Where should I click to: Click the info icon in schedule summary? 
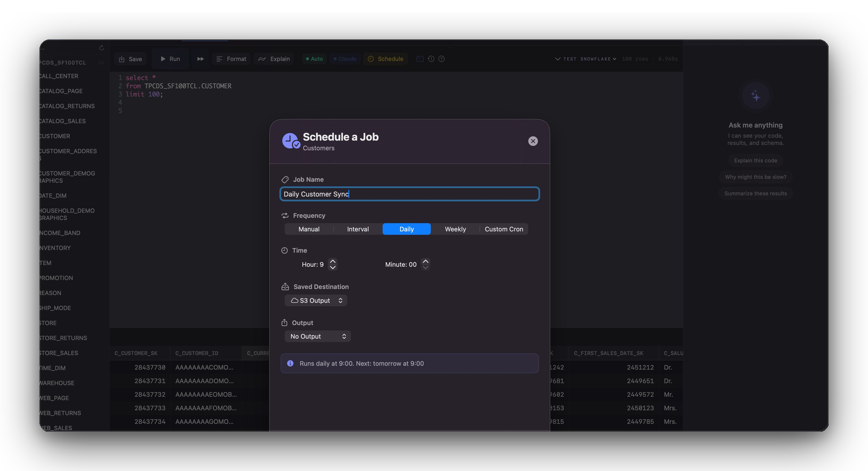pyautogui.click(x=290, y=364)
